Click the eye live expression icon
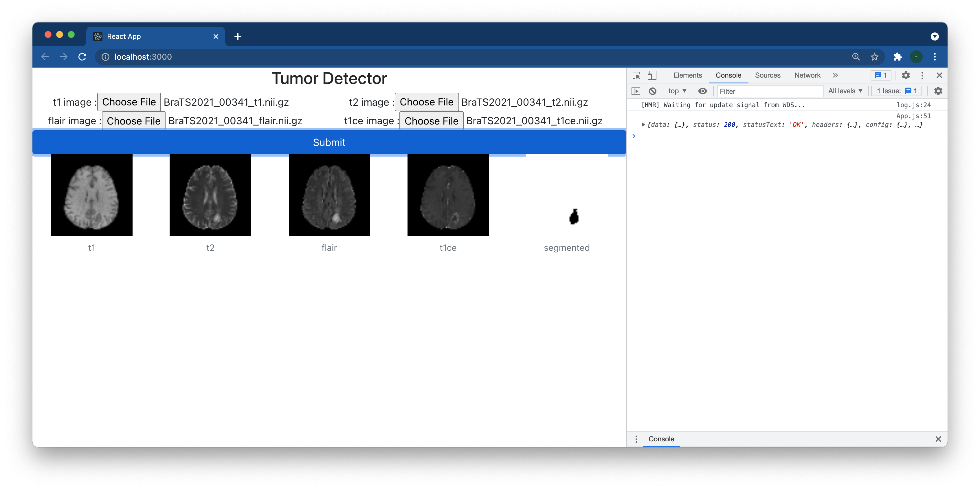This screenshot has height=490, width=980. pos(702,91)
